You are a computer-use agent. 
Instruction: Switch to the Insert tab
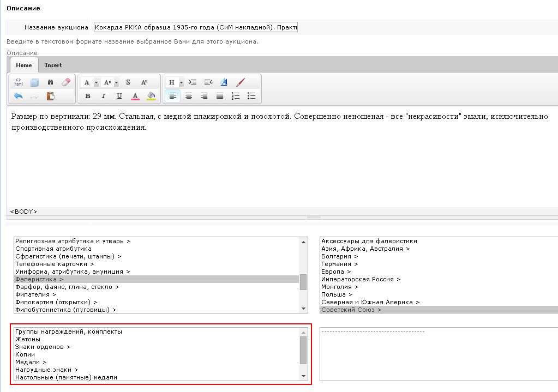53,65
